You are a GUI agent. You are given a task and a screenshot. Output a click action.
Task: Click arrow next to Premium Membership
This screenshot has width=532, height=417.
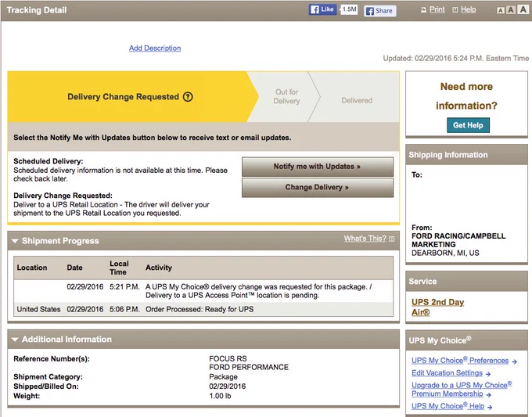(488, 395)
